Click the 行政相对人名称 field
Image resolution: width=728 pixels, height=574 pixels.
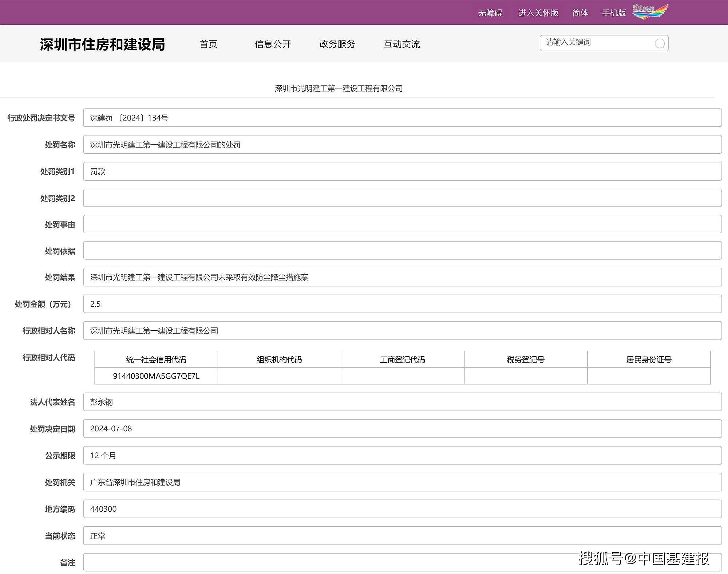(402, 331)
